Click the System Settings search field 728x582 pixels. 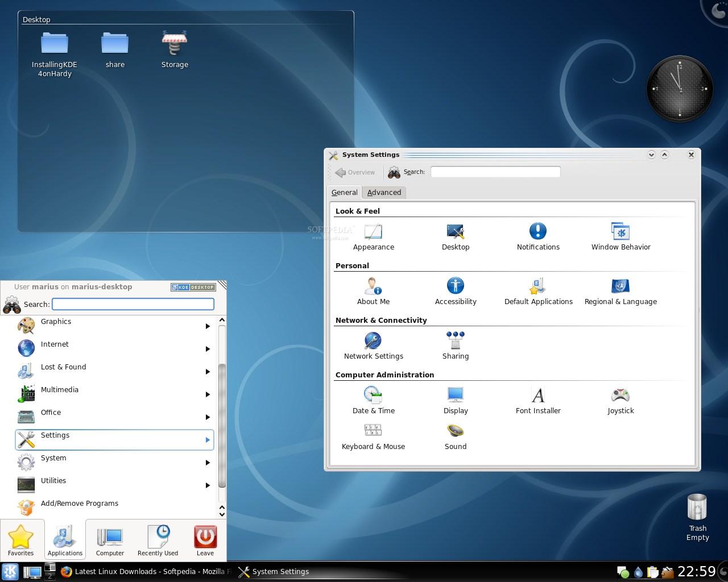pyautogui.click(x=494, y=172)
